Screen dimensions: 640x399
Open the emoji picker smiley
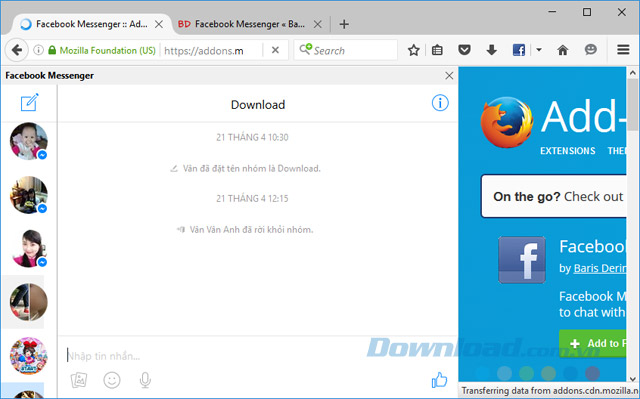tap(112, 380)
